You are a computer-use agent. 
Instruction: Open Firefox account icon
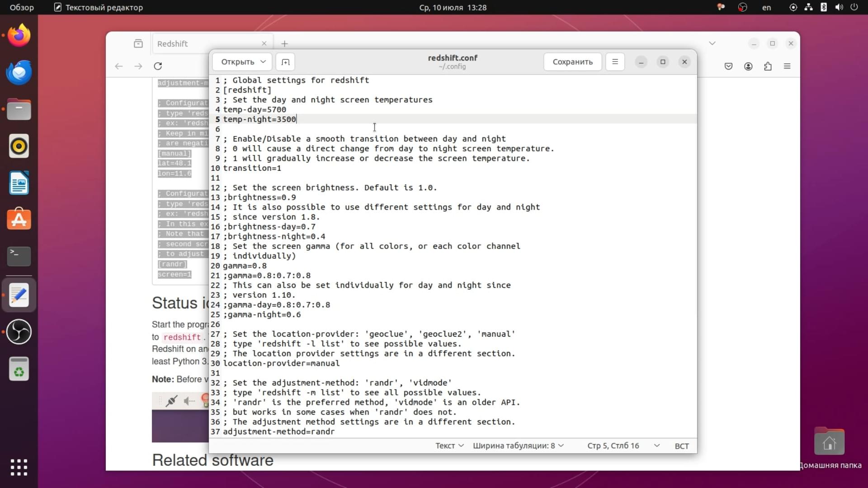point(748,66)
